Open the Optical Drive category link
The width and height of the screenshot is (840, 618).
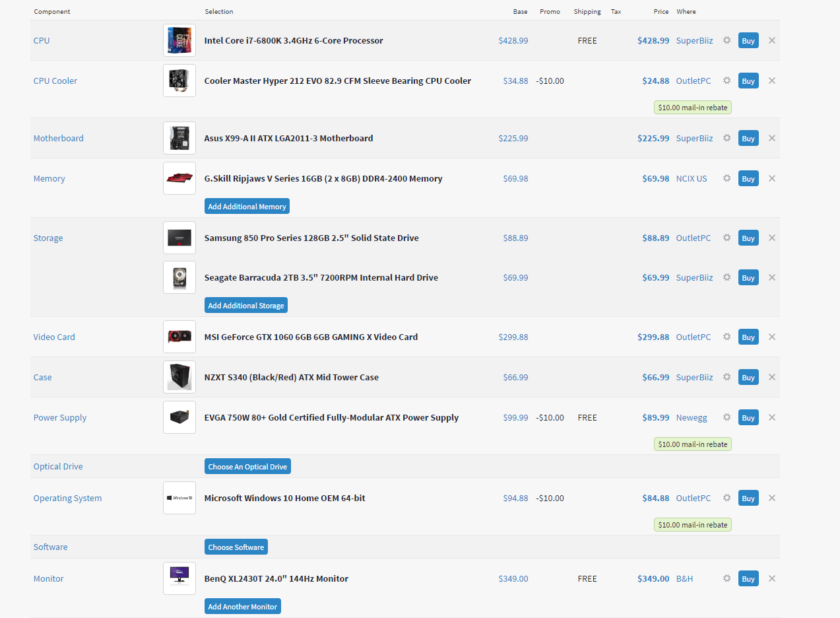click(x=58, y=466)
